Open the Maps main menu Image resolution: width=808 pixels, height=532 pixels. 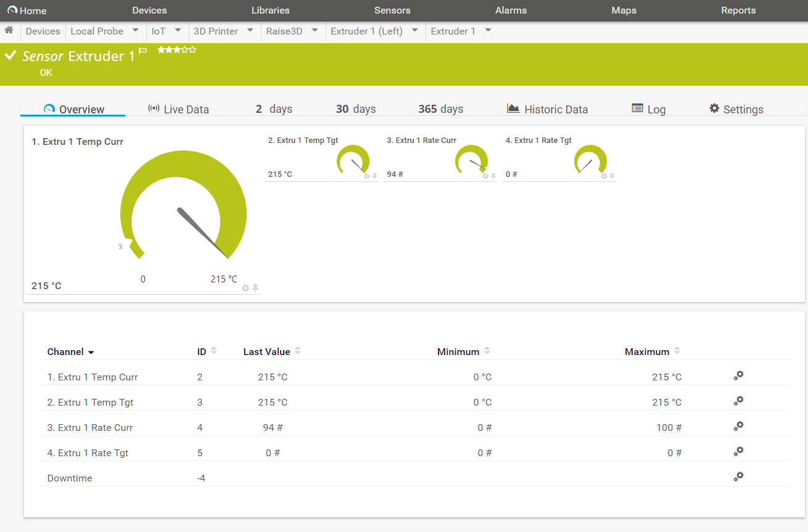(624, 10)
